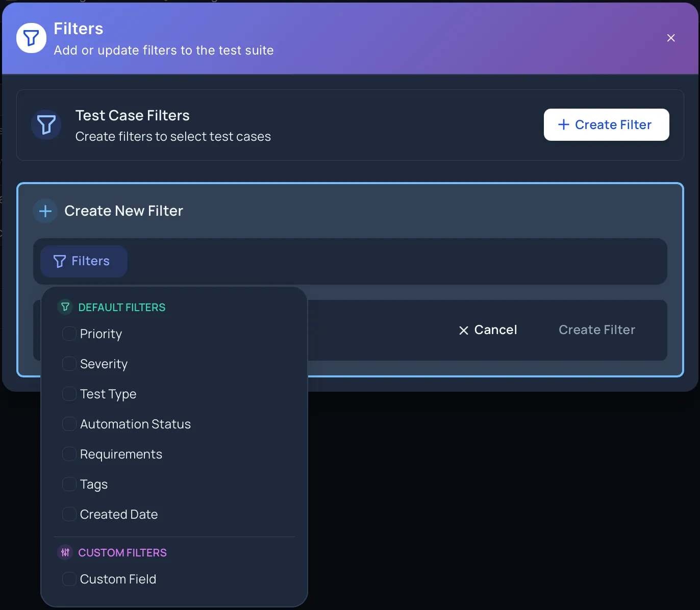Click 'Add or update filters' subtitle text
700x610 pixels.
164,50
